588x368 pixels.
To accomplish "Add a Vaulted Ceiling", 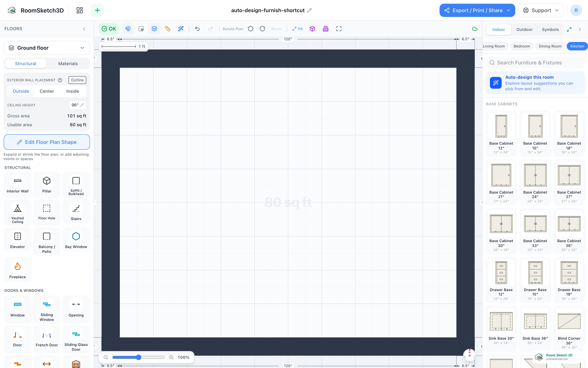I will (x=17, y=213).
